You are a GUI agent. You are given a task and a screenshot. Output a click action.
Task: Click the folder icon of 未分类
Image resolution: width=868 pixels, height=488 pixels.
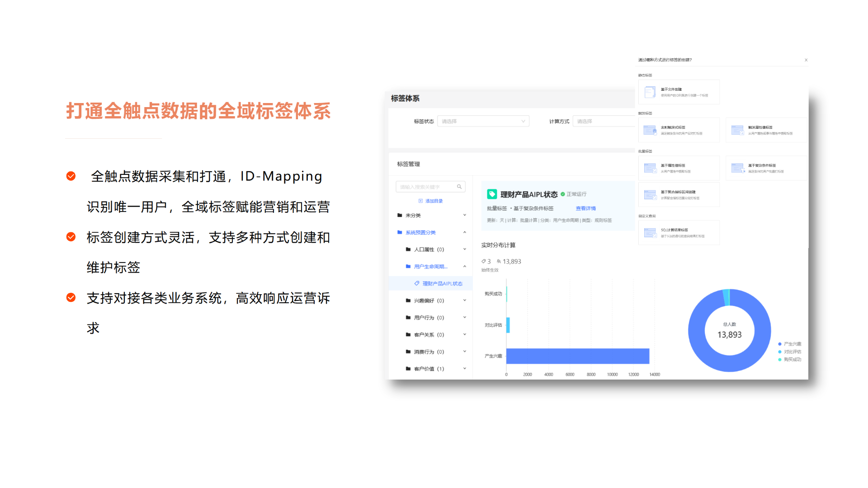(x=400, y=215)
